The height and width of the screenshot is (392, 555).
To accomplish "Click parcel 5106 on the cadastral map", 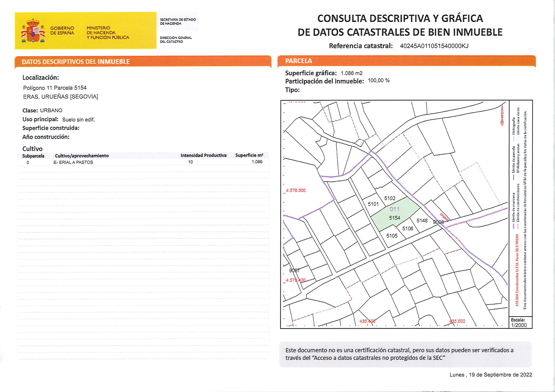I will pyautogui.click(x=407, y=228).
